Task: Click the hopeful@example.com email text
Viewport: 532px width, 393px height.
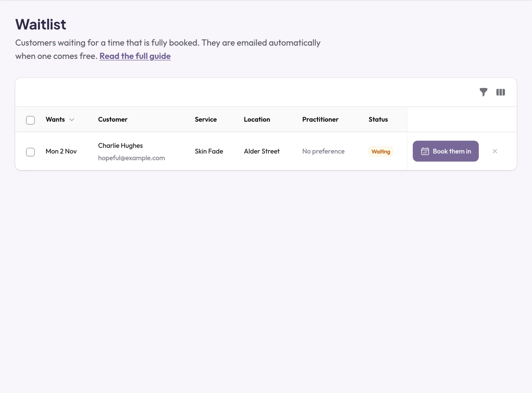Action: tap(131, 158)
